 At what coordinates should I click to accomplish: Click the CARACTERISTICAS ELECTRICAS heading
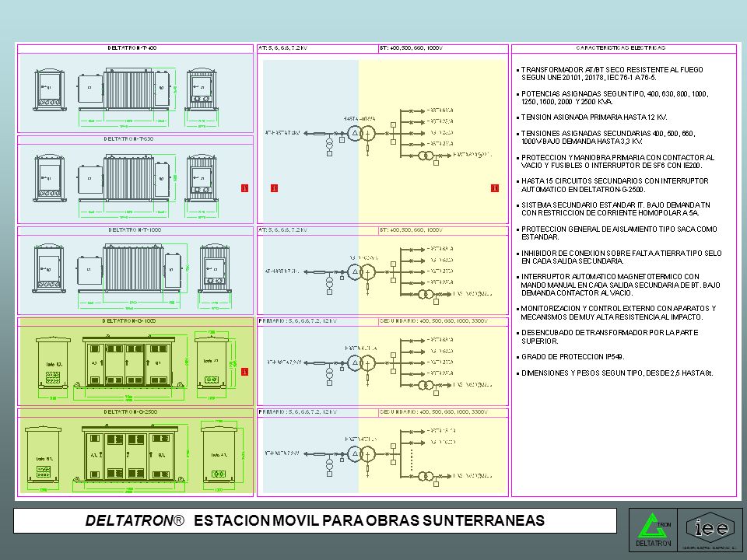[x=621, y=48]
